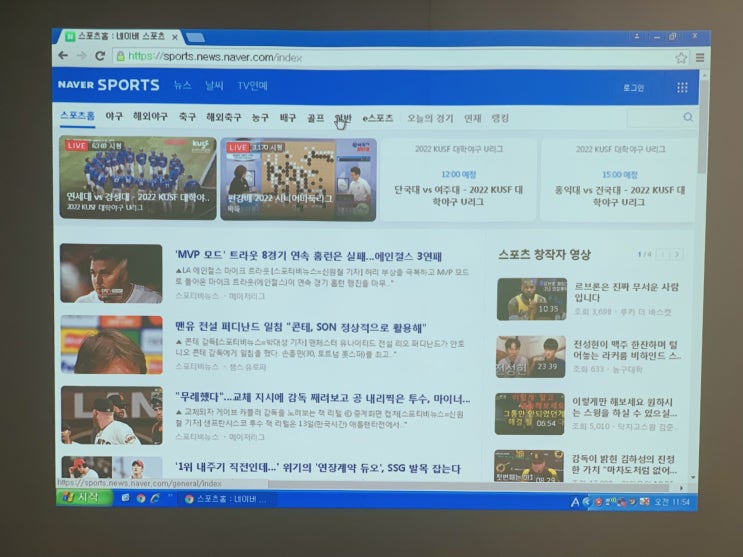The width and height of the screenshot is (743, 557).
Task: Open the "무례했다" 투수 article headline
Action: (323, 398)
